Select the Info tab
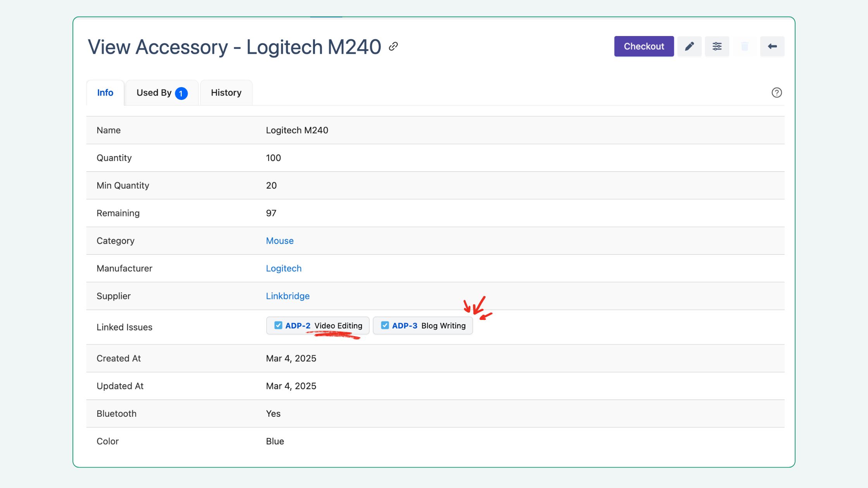This screenshot has width=868, height=488. (x=105, y=93)
